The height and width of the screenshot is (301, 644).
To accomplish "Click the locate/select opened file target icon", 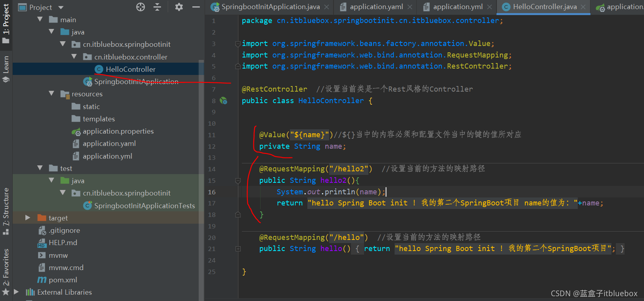I will pyautogui.click(x=140, y=7).
